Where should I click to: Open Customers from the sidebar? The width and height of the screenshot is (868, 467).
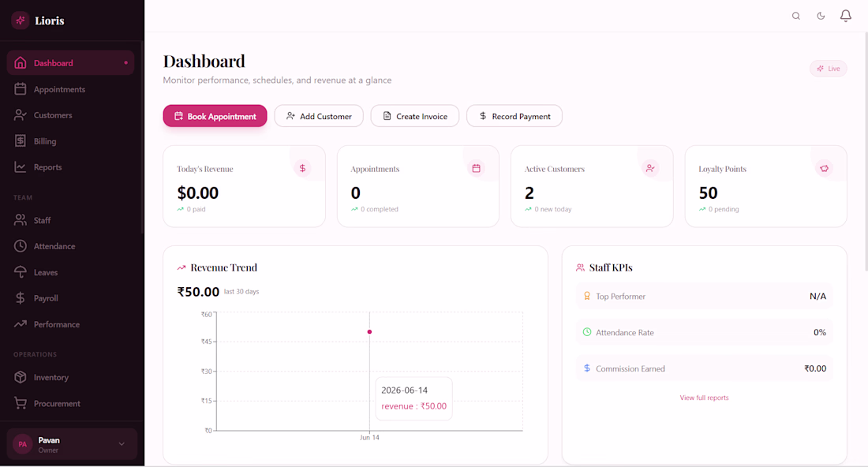tap(71, 115)
